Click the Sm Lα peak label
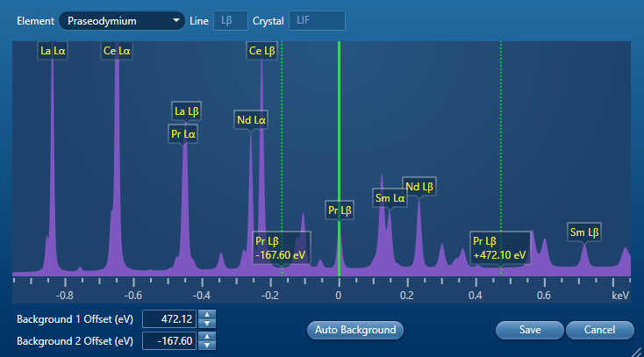The image size is (644, 357). (390, 198)
